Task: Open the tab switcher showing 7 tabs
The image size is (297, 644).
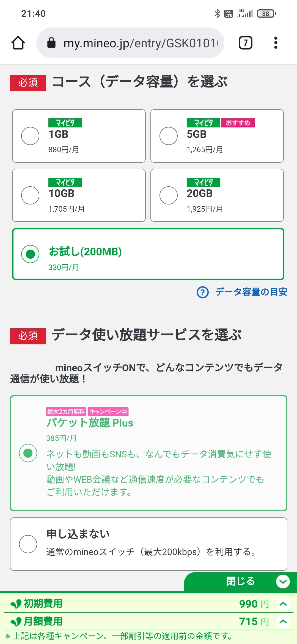Action: coord(245,43)
